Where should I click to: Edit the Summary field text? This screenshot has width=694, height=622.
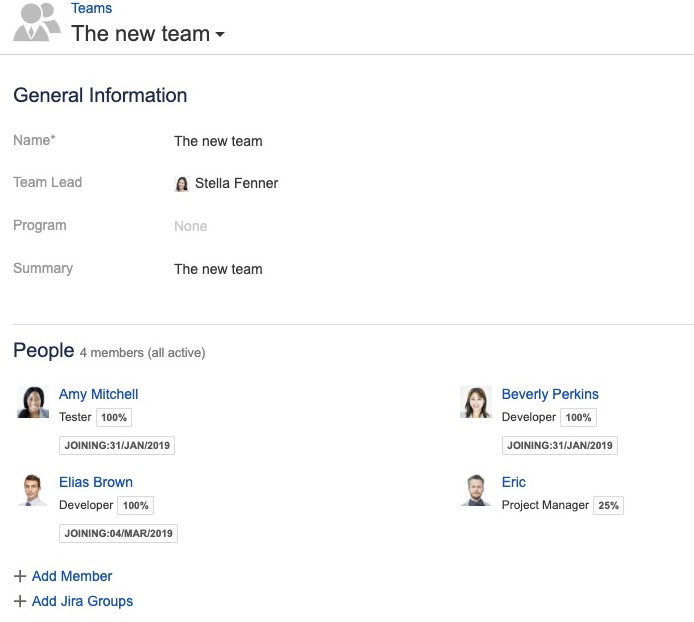pyautogui.click(x=218, y=269)
